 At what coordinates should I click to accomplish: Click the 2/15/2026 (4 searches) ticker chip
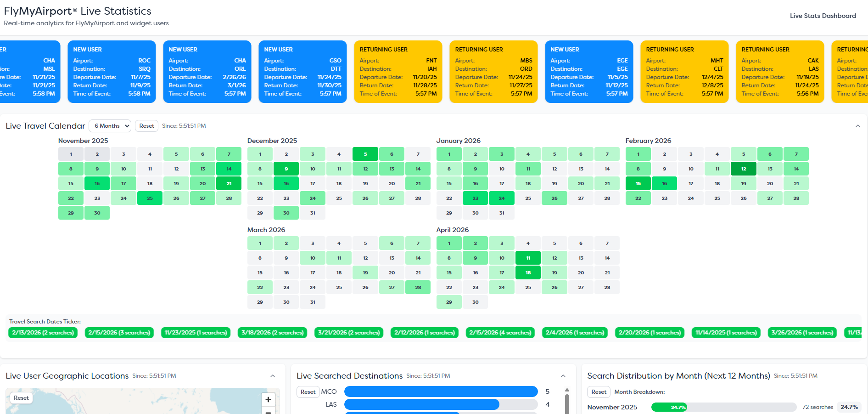tap(500, 333)
